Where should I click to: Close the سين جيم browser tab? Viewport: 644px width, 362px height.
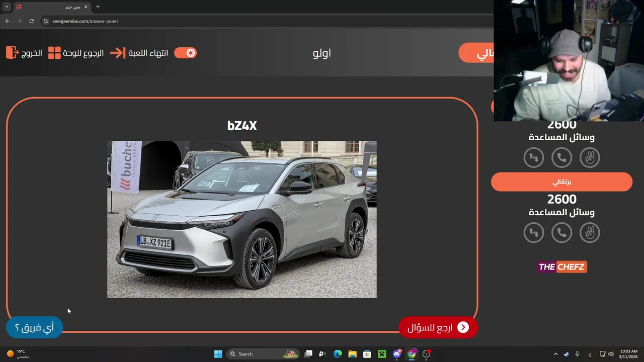pos(86,7)
